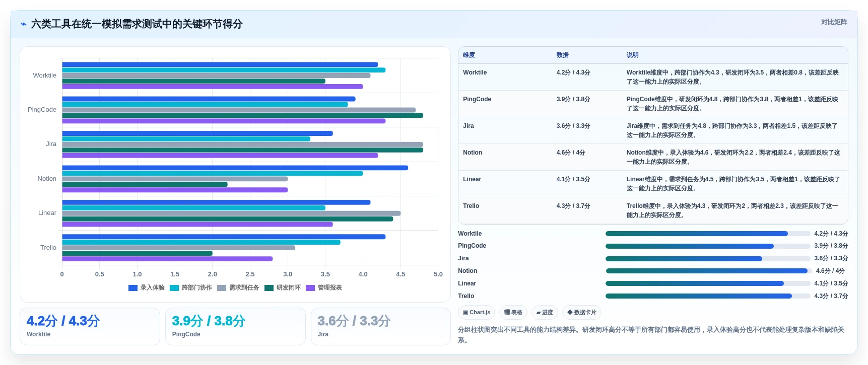Click the 4.3分 / 3.7分 value in the table
The image size is (868, 365).
coord(573,206)
